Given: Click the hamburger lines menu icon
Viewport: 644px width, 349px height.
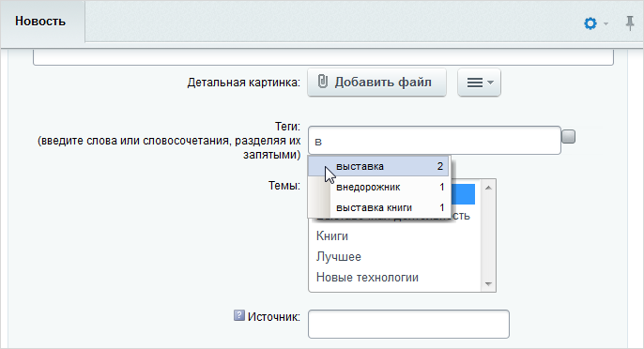Looking at the screenshot, I should tap(475, 83).
